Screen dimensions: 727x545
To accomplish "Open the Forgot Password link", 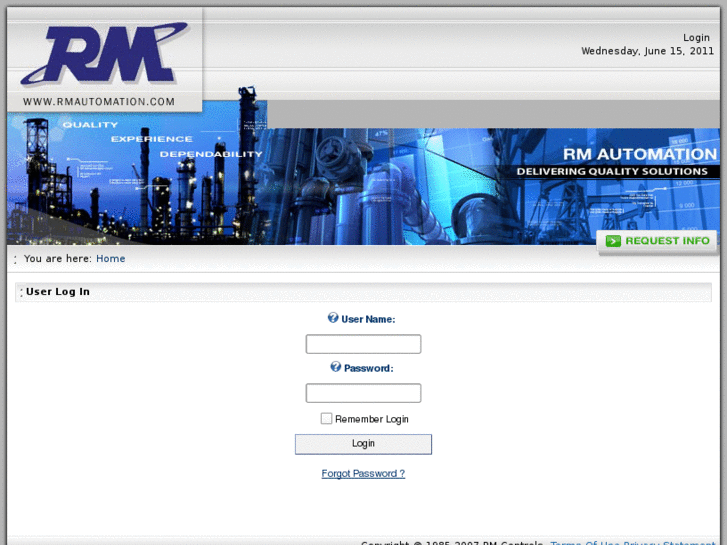I will point(363,474).
